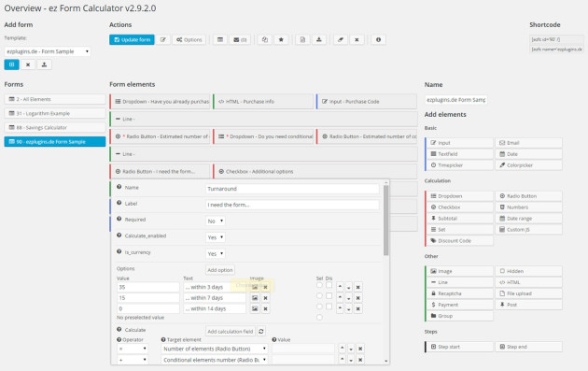Select the Sel radio for value 35
Viewport: 588px width, 371px height.
319,285
